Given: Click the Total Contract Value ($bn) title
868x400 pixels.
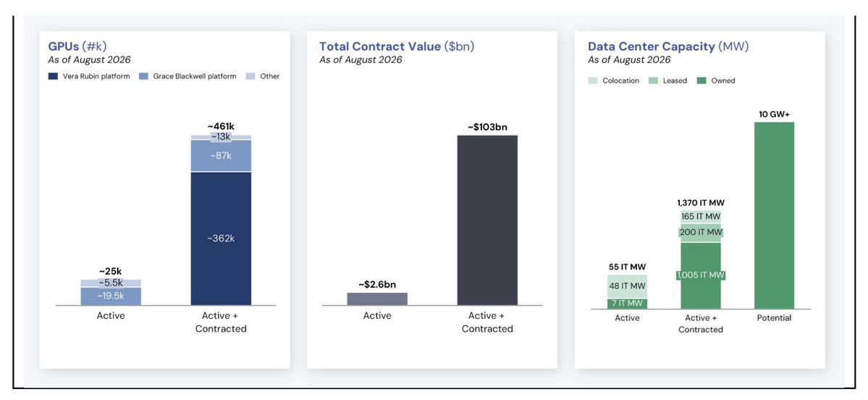Looking at the screenshot, I should click(x=397, y=46).
